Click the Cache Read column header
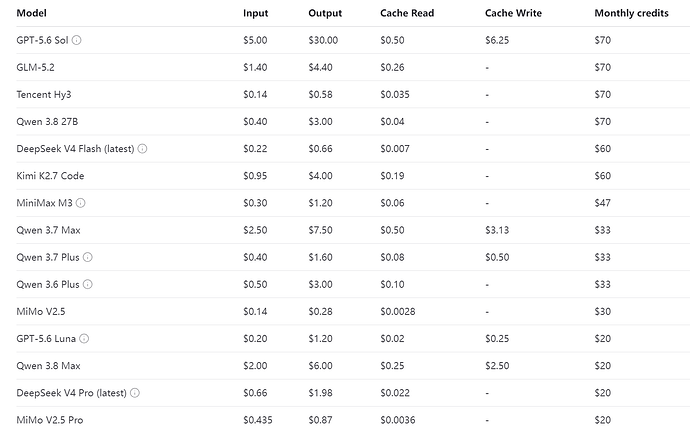The height and width of the screenshot is (435, 690). 407,13
